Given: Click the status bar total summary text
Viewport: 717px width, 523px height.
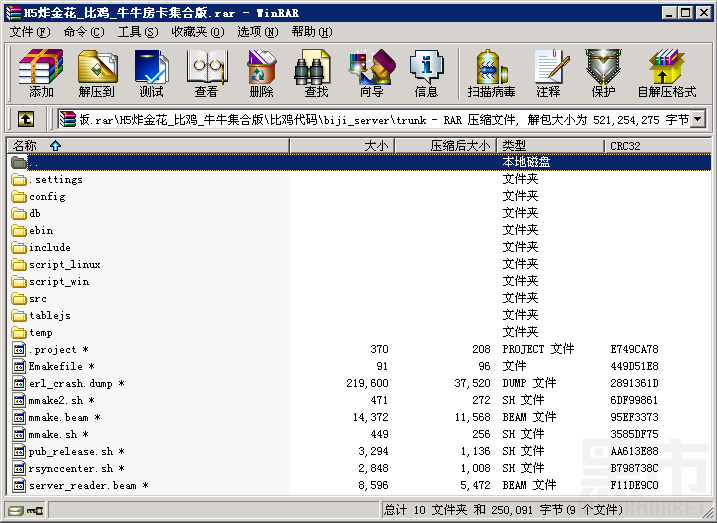Looking at the screenshot, I should tap(503, 509).
